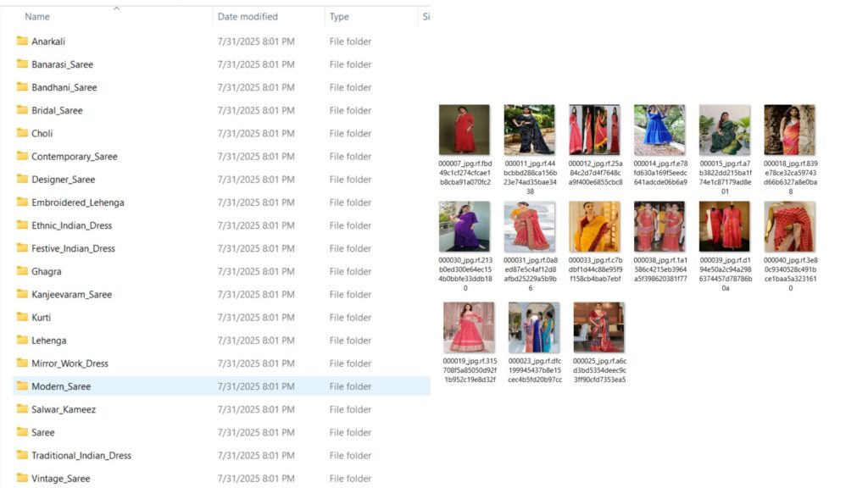Select the purple dress thumbnail 000030_jpg
Screen dimensions: 868x488
(465, 226)
